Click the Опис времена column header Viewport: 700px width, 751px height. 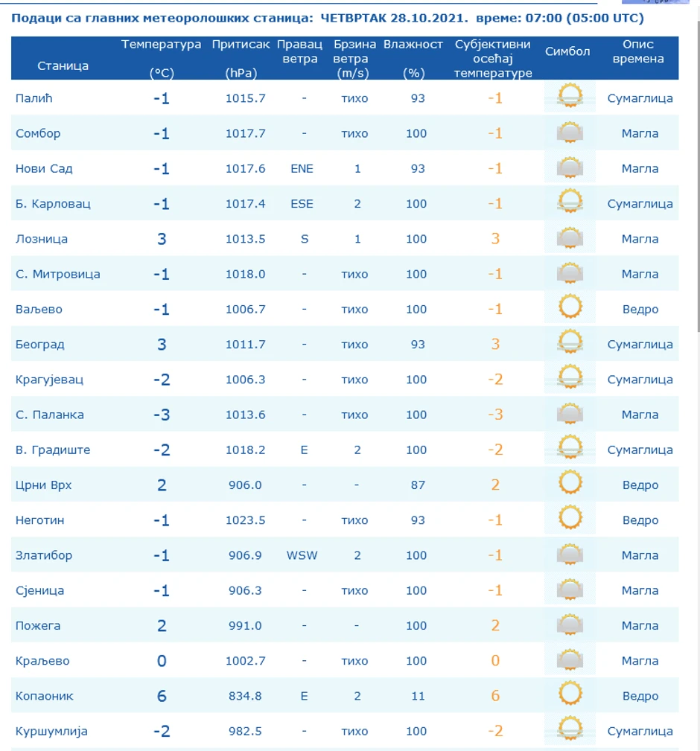coord(637,51)
